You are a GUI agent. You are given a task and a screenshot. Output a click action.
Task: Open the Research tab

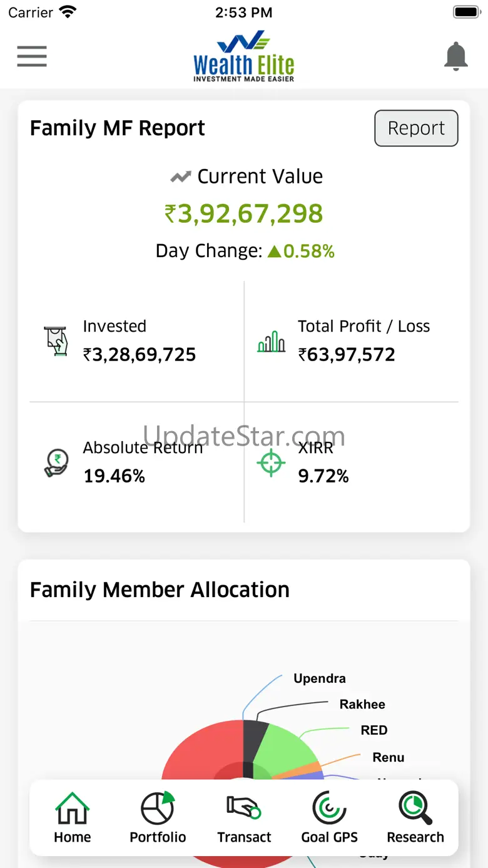pyautogui.click(x=415, y=818)
